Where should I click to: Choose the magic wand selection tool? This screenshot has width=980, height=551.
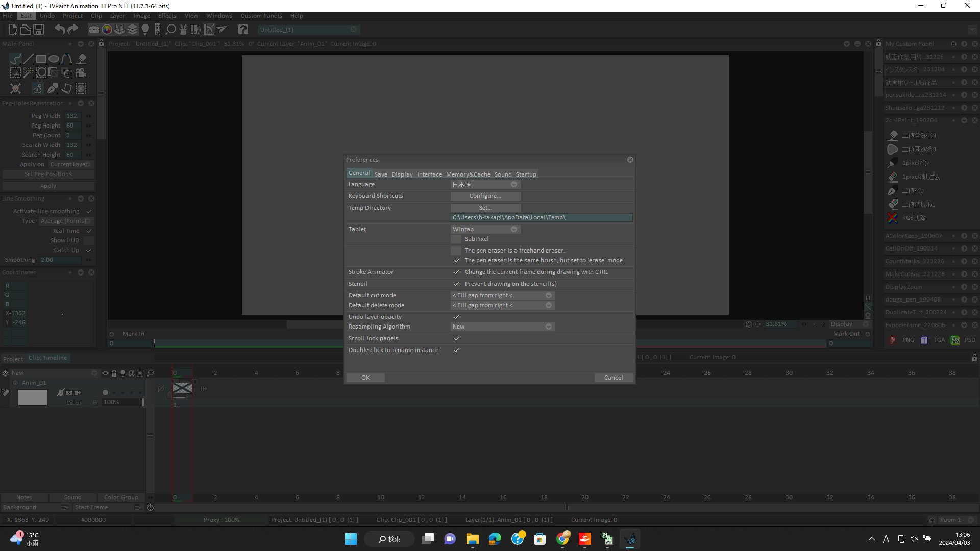click(29, 73)
